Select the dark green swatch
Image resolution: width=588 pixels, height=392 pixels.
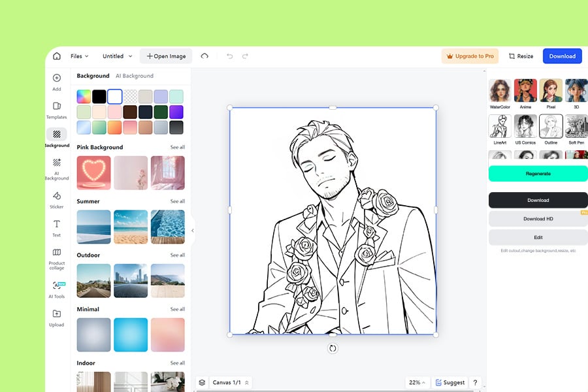point(161,112)
